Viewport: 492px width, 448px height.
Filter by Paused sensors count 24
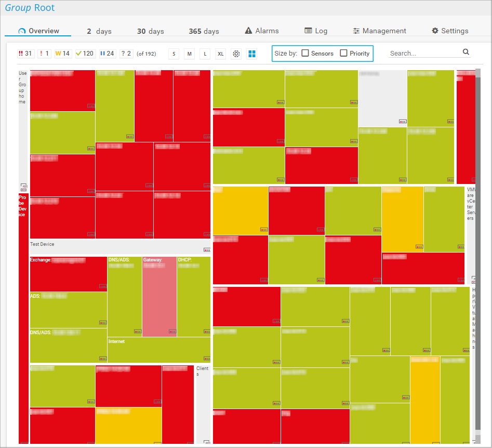108,54
